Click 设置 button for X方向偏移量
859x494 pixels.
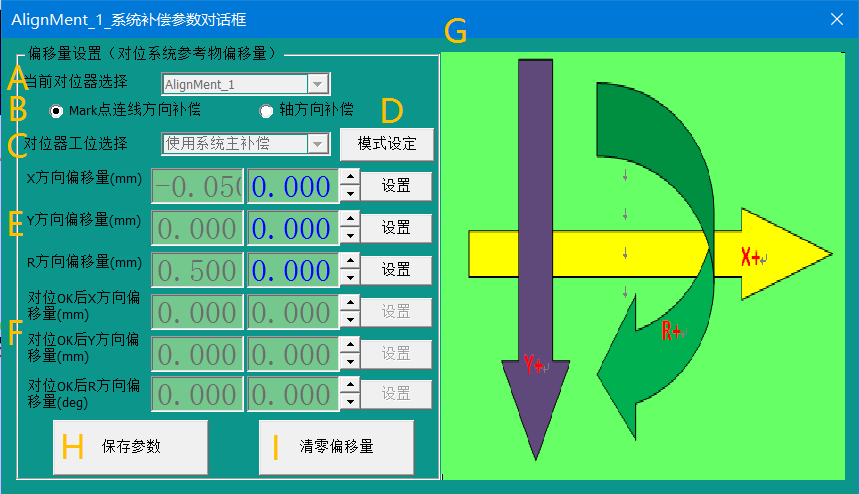click(396, 186)
